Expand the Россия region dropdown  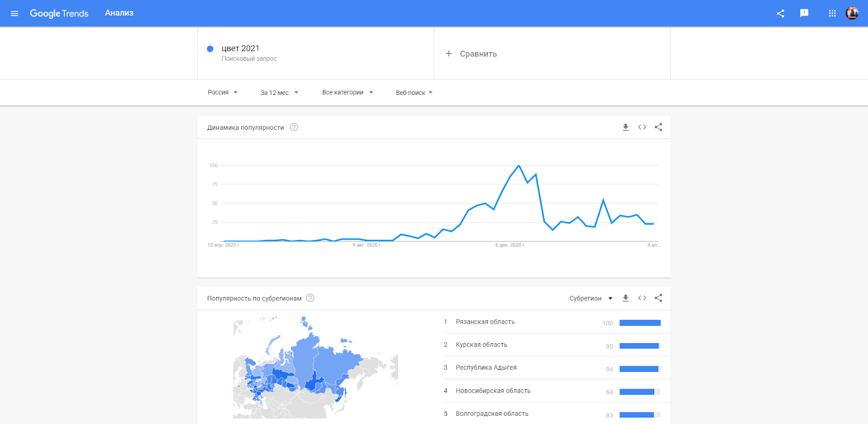tap(222, 92)
